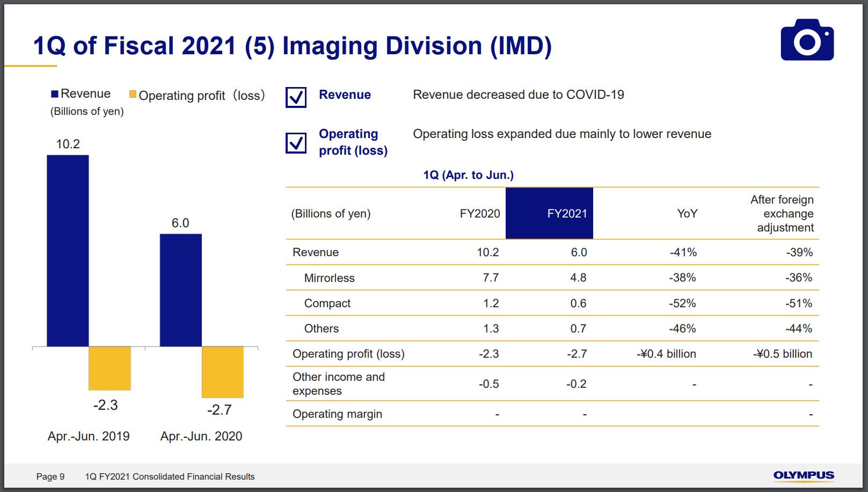
Task: Click the FY2020 column header
Action: 480,214
